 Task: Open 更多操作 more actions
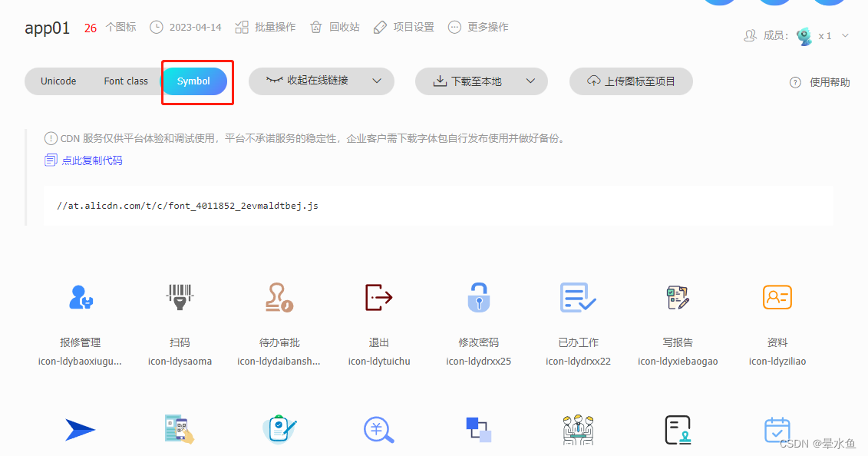(x=478, y=27)
